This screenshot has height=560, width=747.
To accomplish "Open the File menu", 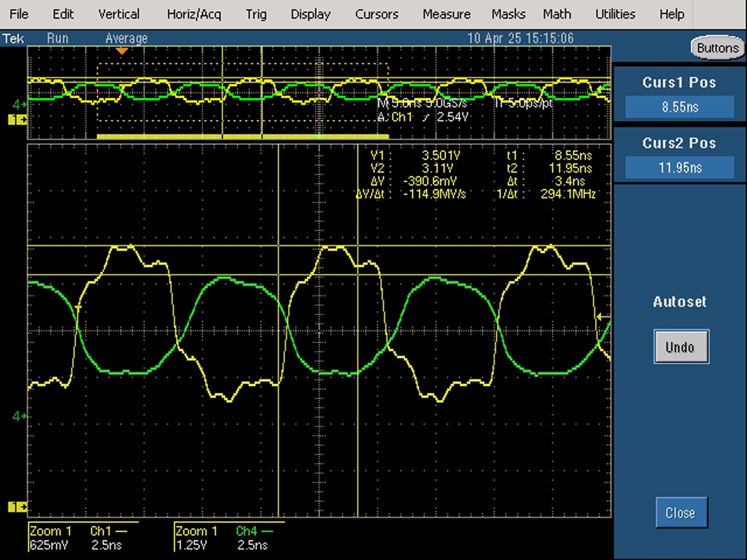I will [19, 14].
